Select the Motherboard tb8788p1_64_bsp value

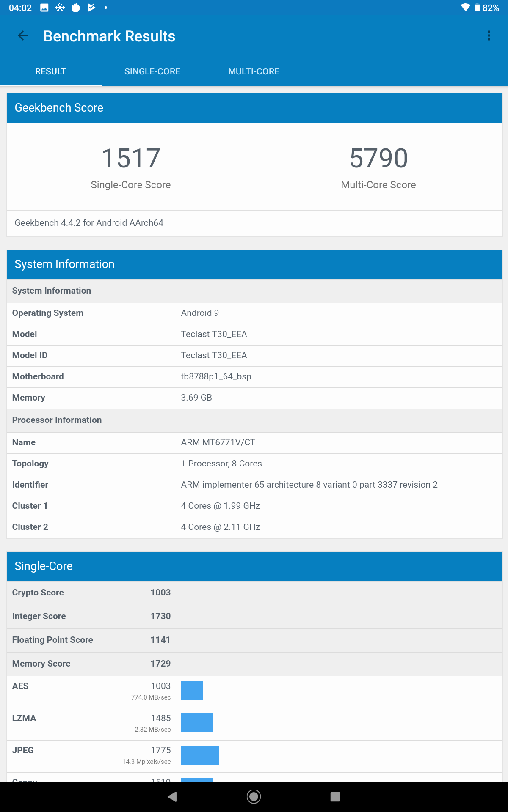pyautogui.click(x=216, y=376)
